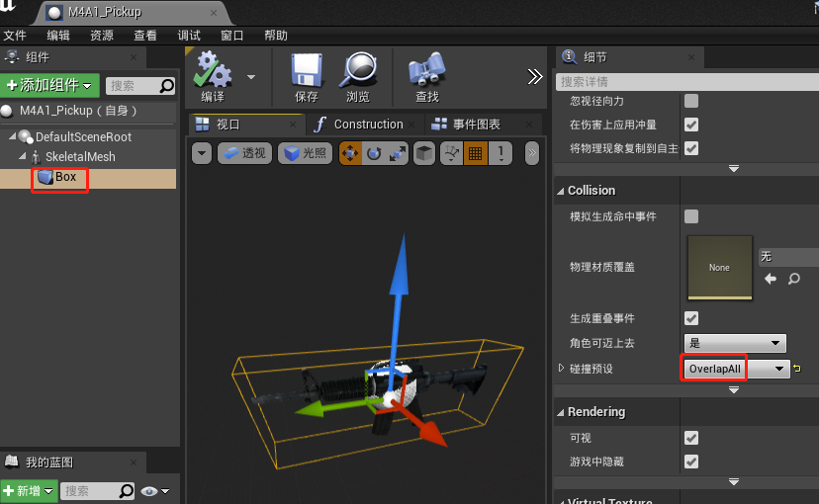This screenshot has width=819, height=504.
Task: Toggle the 游戏中隐藏 checkbox
Action: pyautogui.click(x=691, y=462)
